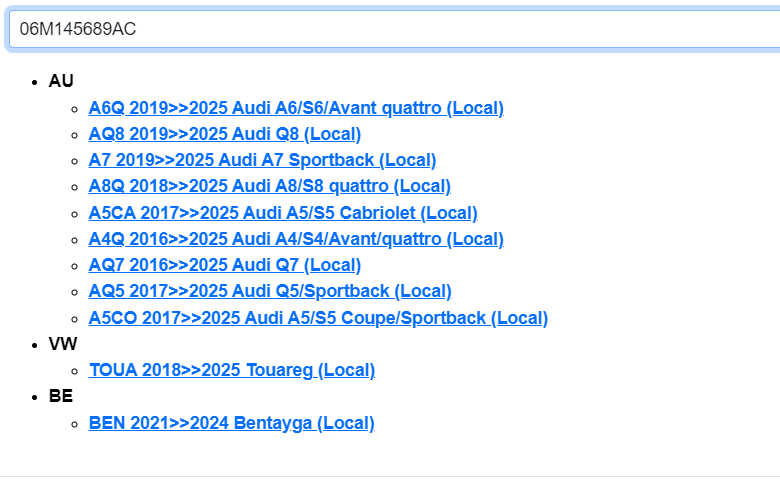Viewport: 780px width, 500px height.
Task: Choose the A5CO Audi A5/S5 Coupe/Sportback link
Action: click(x=318, y=318)
